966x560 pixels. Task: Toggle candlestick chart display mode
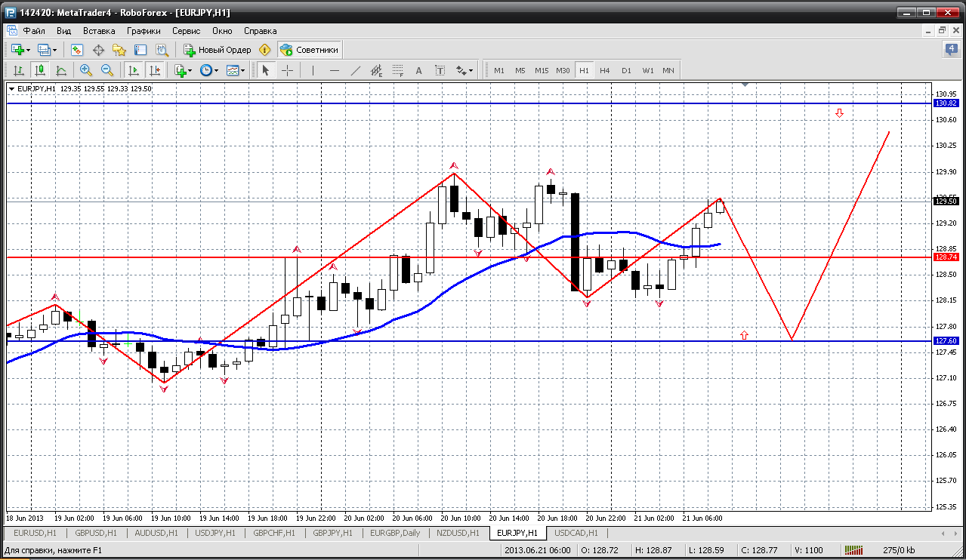coord(40,70)
